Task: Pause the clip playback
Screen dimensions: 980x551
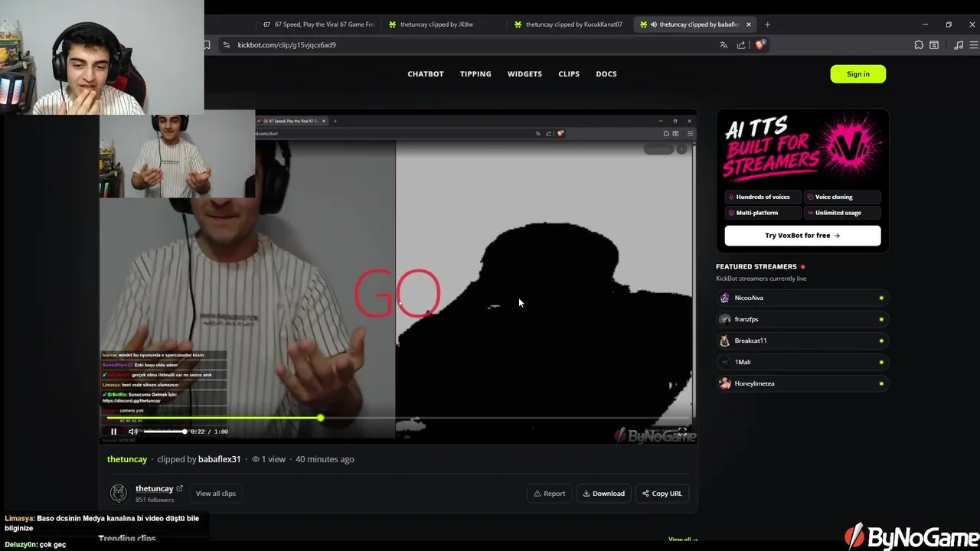Action: click(113, 432)
